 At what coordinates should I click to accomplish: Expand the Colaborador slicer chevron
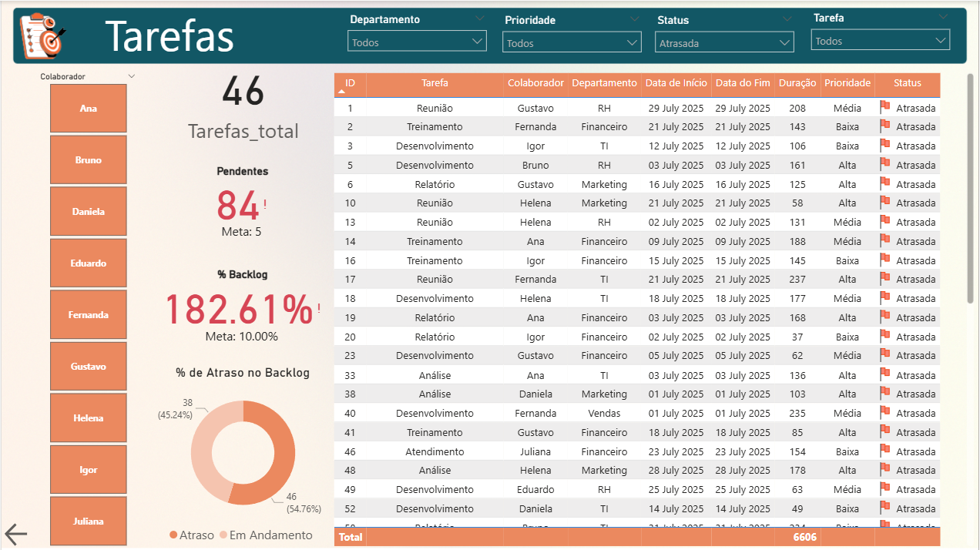tap(131, 76)
